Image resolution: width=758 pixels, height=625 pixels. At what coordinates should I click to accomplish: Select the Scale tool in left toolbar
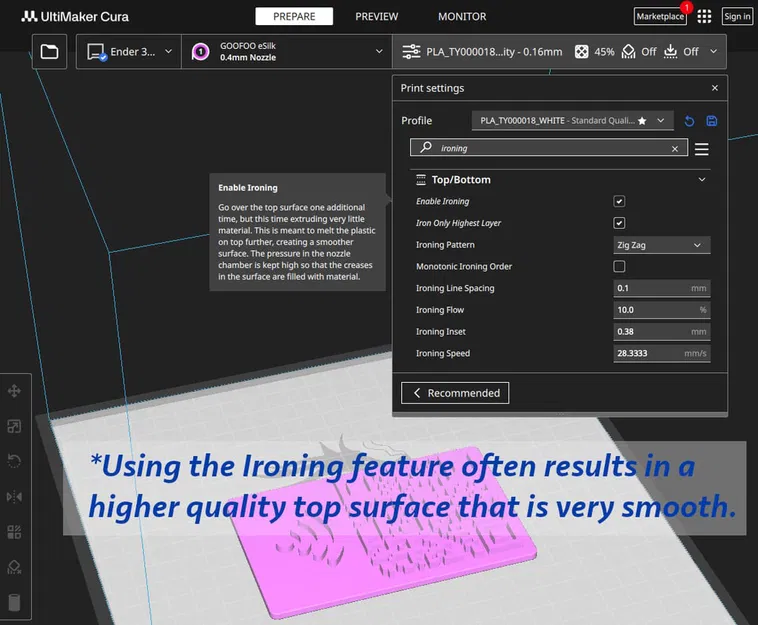click(x=14, y=426)
